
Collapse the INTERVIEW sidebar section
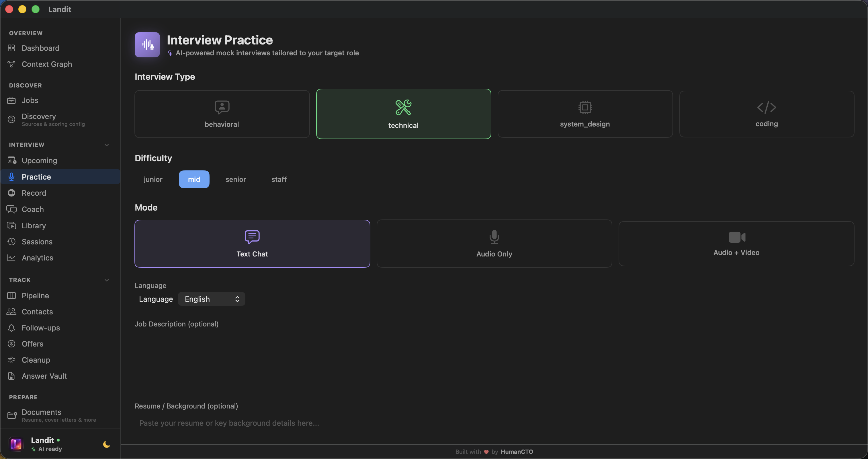[x=106, y=145]
